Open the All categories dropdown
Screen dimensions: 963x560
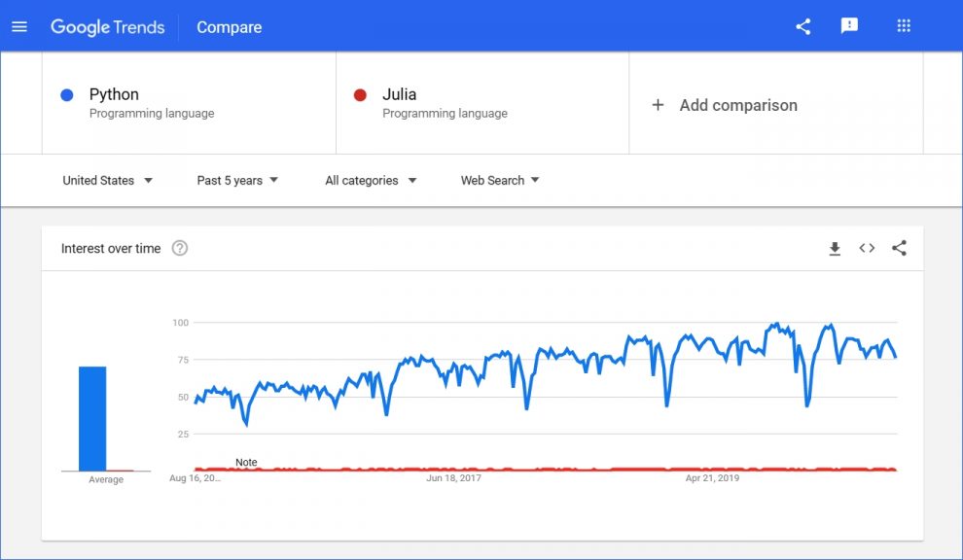point(371,180)
